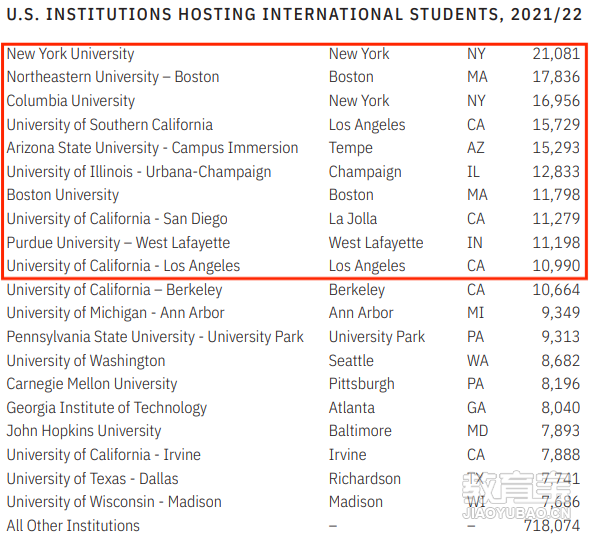Image resolution: width=592 pixels, height=542 pixels.
Task: Select University of Texas - Dallas name
Action: point(92,479)
